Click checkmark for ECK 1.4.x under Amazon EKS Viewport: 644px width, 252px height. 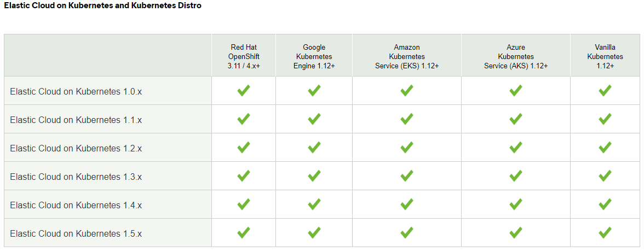pyautogui.click(x=406, y=204)
